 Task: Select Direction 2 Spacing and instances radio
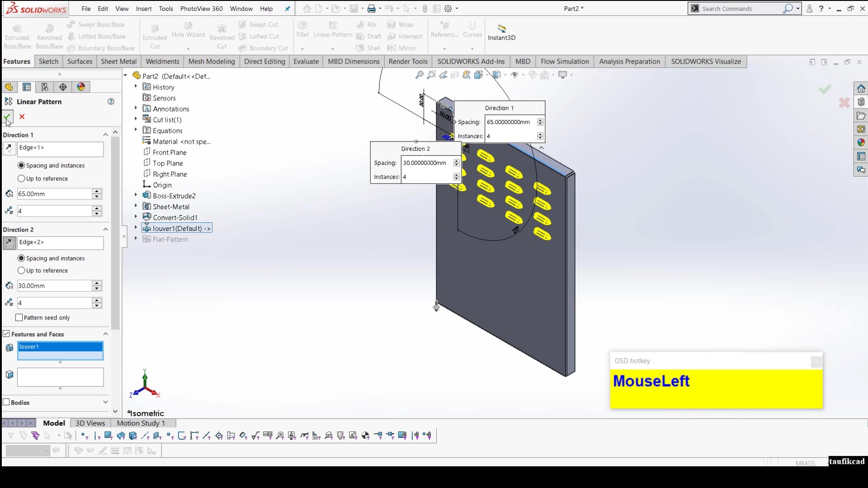[x=21, y=258]
